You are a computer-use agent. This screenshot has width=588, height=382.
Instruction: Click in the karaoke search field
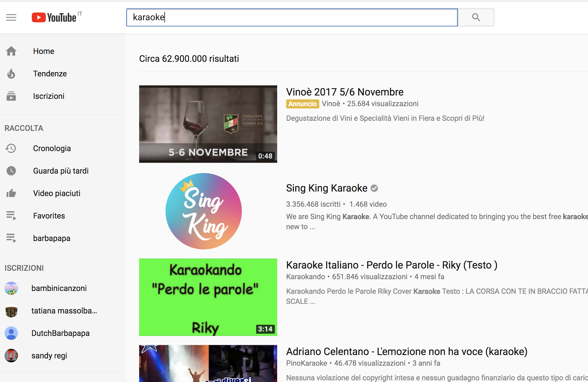[x=292, y=17]
